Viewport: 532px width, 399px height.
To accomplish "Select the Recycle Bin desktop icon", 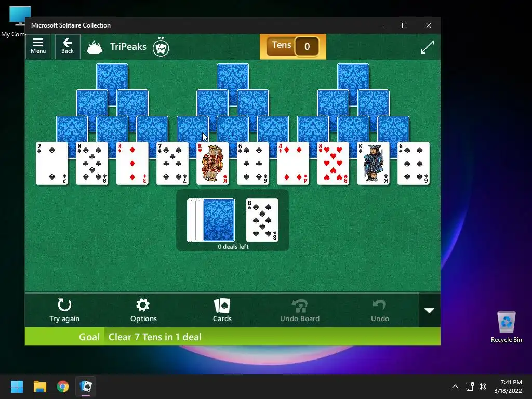I will point(506,327).
